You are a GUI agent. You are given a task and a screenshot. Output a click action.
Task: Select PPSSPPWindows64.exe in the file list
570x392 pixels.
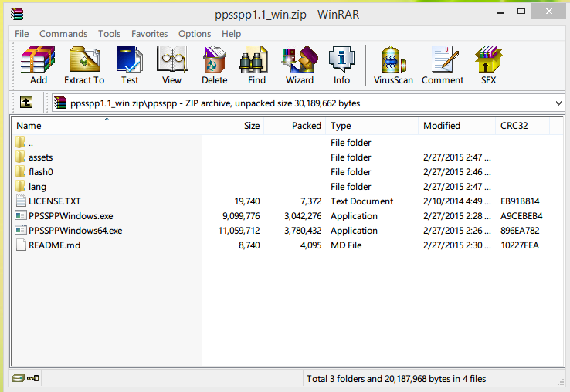[75, 231]
